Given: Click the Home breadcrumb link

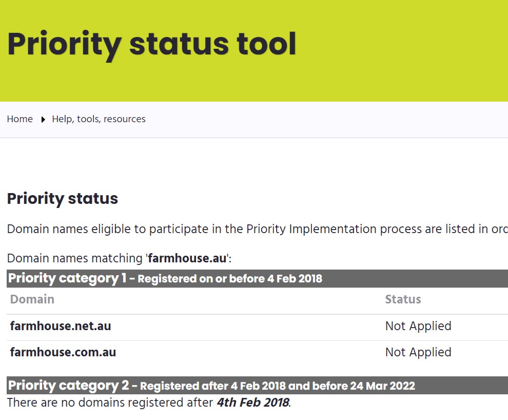Looking at the screenshot, I should tap(20, 119).
